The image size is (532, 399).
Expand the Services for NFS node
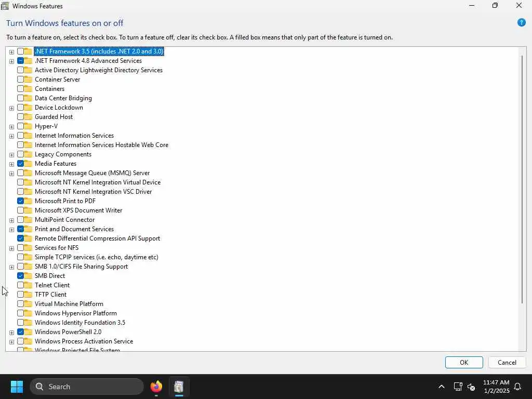point(11,248)
